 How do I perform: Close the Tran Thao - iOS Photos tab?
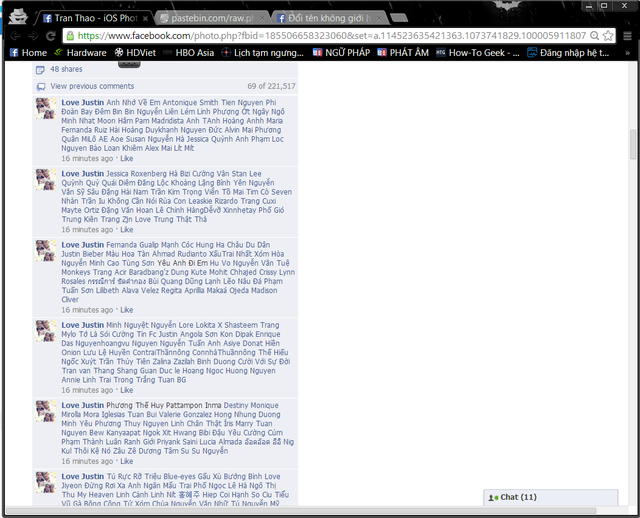point(145,19)
